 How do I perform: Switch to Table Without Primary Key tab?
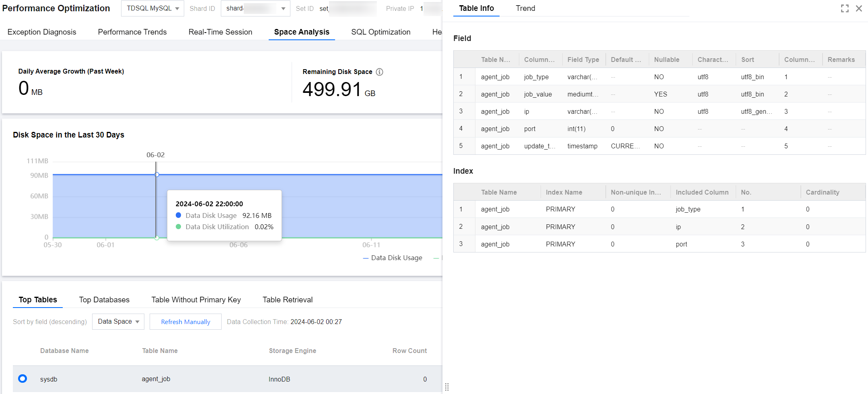(196, 300)
